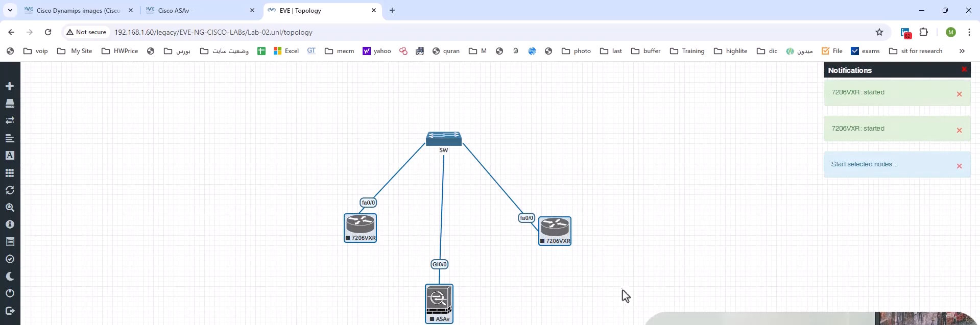The height and width of the screenshot is (325, 980).
Task: Select the ASAv firewall node
Action: 439,304
